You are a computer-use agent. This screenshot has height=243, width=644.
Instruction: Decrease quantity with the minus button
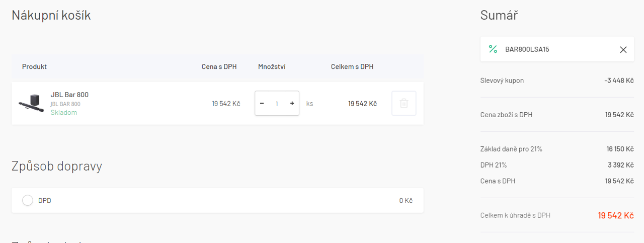click(x=262, y=103)
